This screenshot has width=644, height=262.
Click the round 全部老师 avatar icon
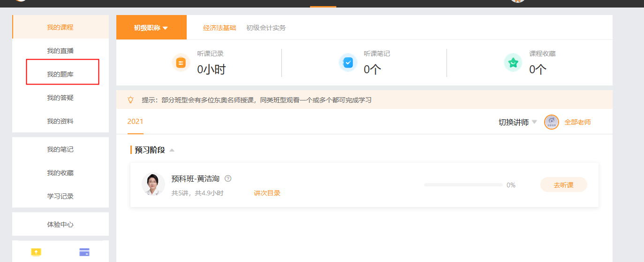pos(551,122)
